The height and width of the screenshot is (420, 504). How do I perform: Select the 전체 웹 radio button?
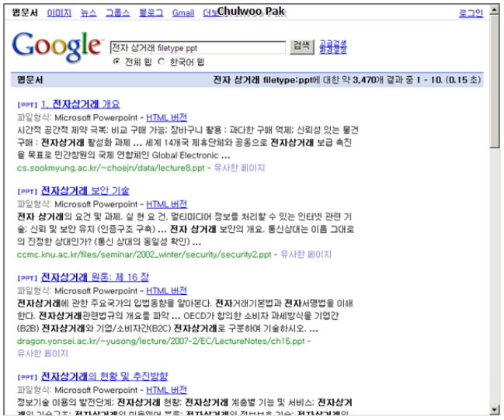pyautogui.click(x=116, y=61)
